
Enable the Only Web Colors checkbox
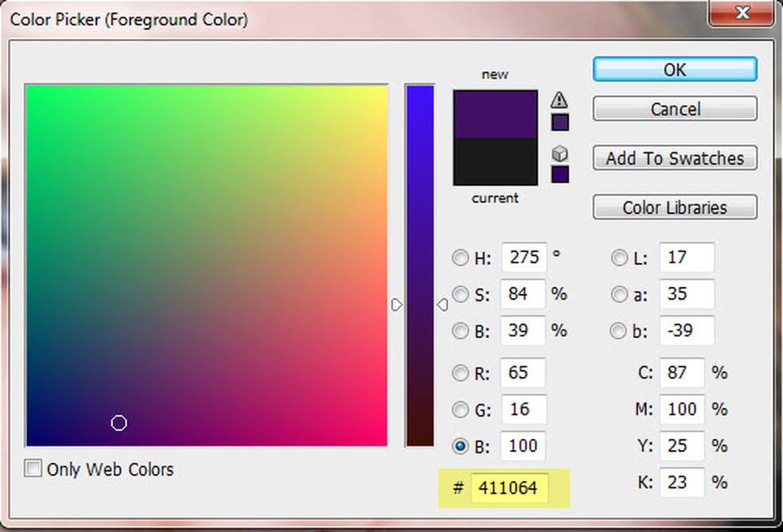point(33,468)
